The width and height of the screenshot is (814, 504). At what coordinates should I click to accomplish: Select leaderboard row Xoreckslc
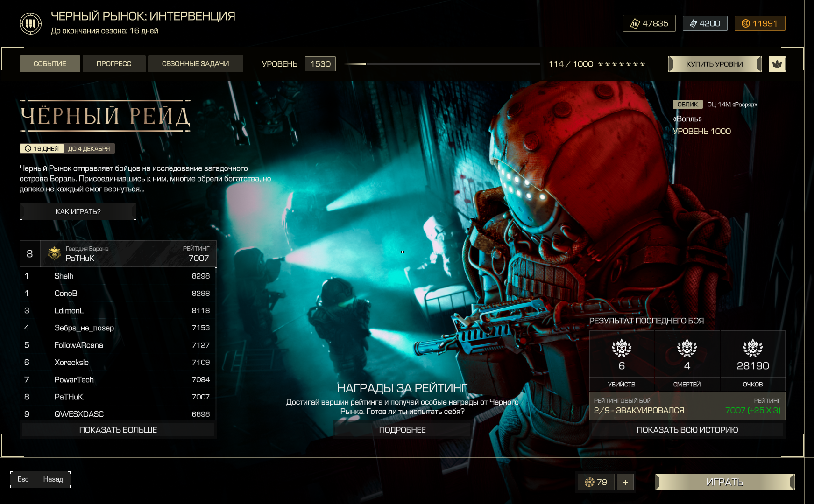118,362
